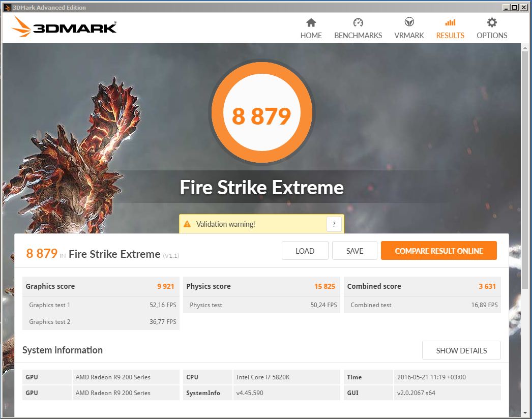Click the Home house icon
Screen dimensions: 532x419
pyautogui.click(x=311, y=23)
